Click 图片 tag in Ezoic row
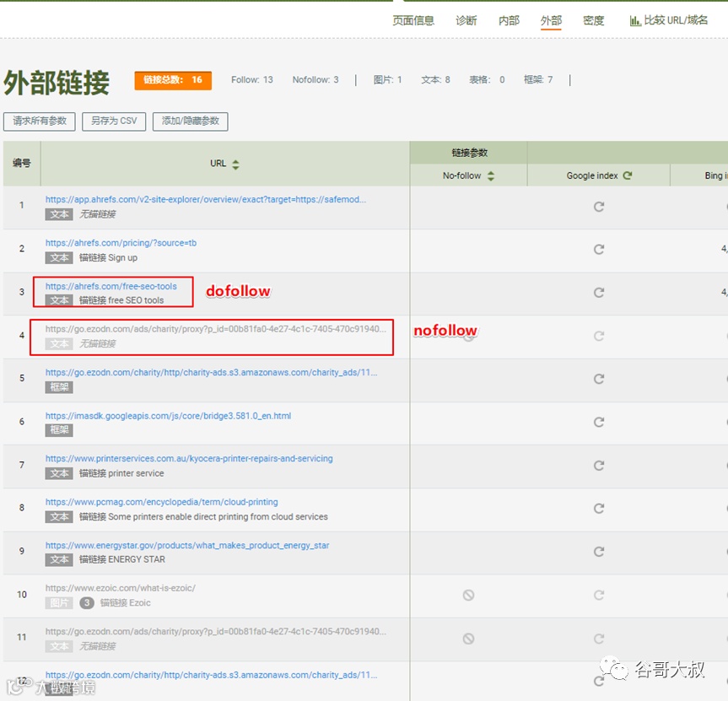Viewport: 728px width, 701px height. pyautogui.click(x=59, y=602)
